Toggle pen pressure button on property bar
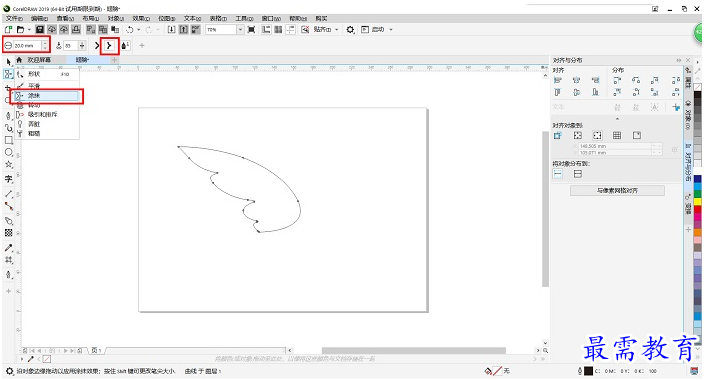This screenshot has width=705, height=380. (125, 45)
